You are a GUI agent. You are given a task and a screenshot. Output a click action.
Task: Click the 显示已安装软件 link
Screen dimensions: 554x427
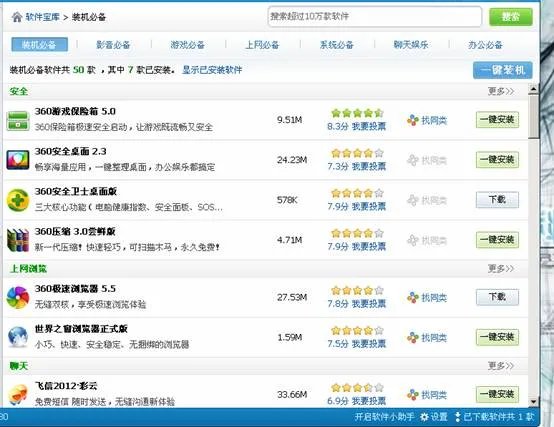coord(212,70)
